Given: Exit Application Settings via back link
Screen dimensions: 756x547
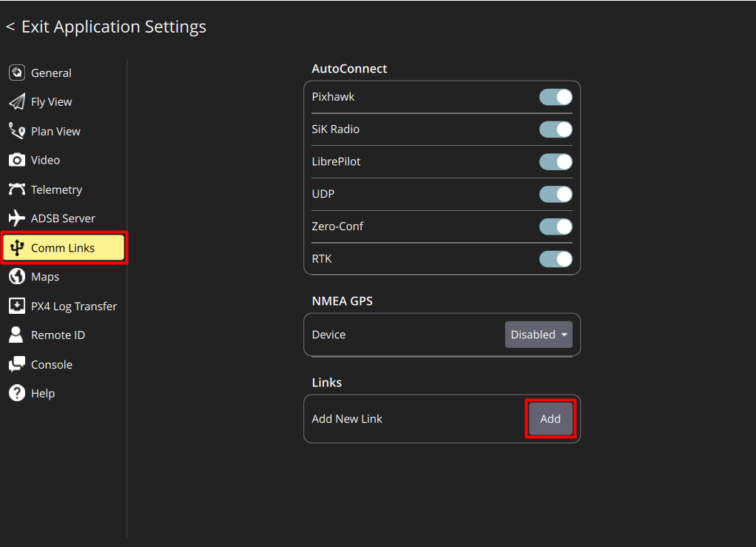Looking at the screenshot, I should click(x=107, y=27).
